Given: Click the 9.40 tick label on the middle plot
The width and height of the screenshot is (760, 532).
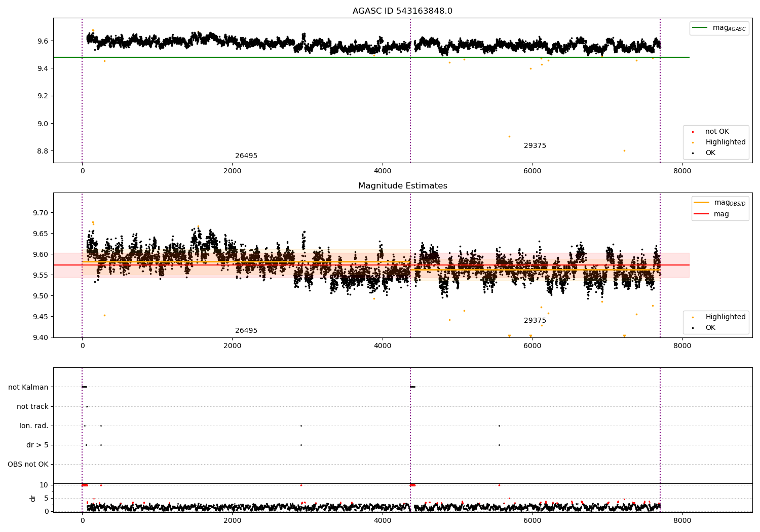Looking at the screenshot, I should click(40, 337).
